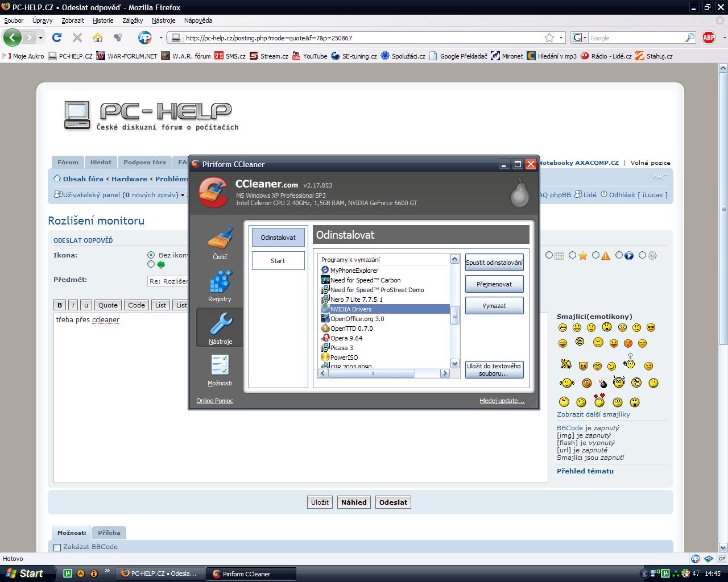728x582 pixels.
Task: Click 'Uložit do textového souboru...' button
Action: pyautogui.click(x=494, y=370)
